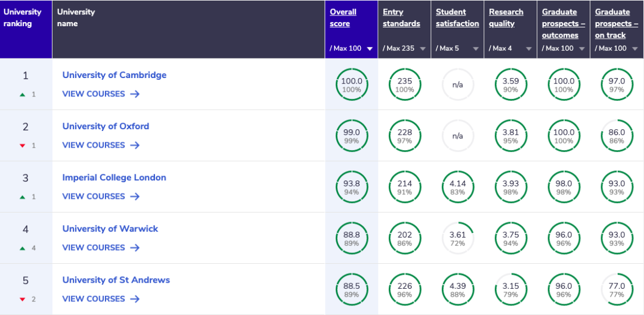Image resolution: width=644 pixels, height=315 pixels.
Task: Click Cambridge's 100.0 overall score circle
Action: [352, 85]
